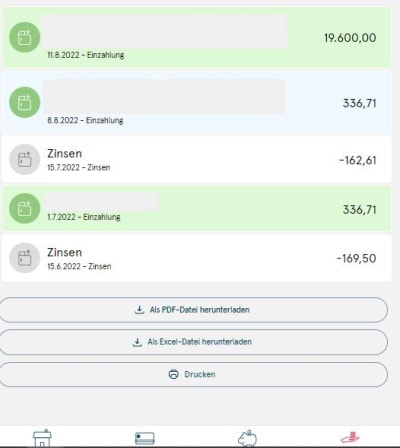The image size is (400, 448).
Task: Open the Zinsen entry of -162,61
Action: (x=197, y=159)
